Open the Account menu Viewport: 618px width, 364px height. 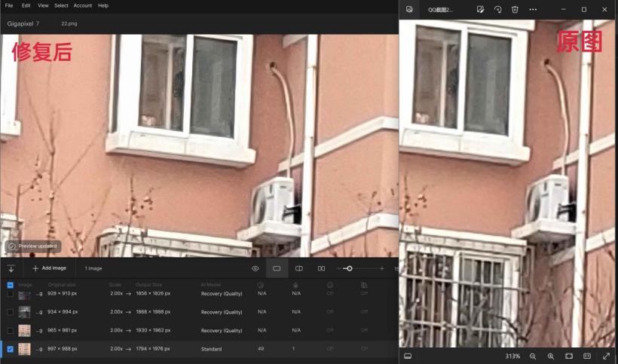coord(83,5)
